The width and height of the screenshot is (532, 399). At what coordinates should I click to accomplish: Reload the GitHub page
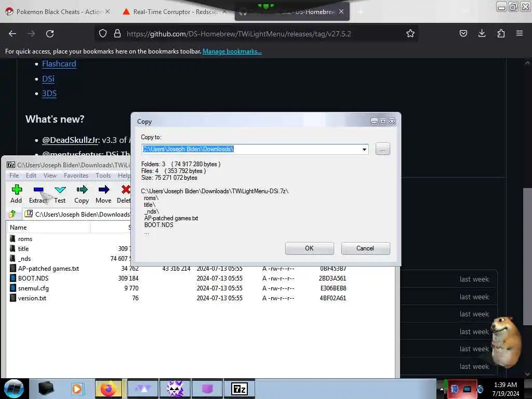[50, 34]
